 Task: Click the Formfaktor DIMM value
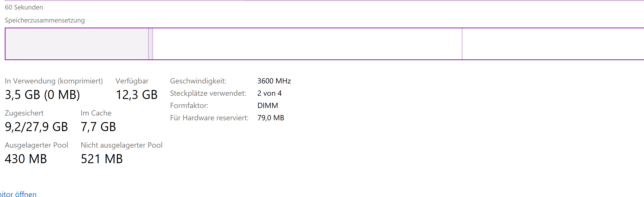(x=267, y=106)
